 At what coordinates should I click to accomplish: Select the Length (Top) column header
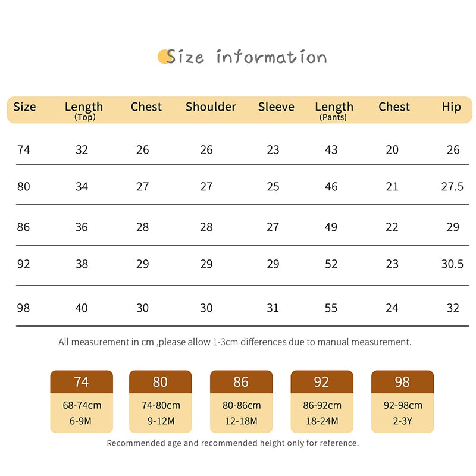(x=84, y=109)
